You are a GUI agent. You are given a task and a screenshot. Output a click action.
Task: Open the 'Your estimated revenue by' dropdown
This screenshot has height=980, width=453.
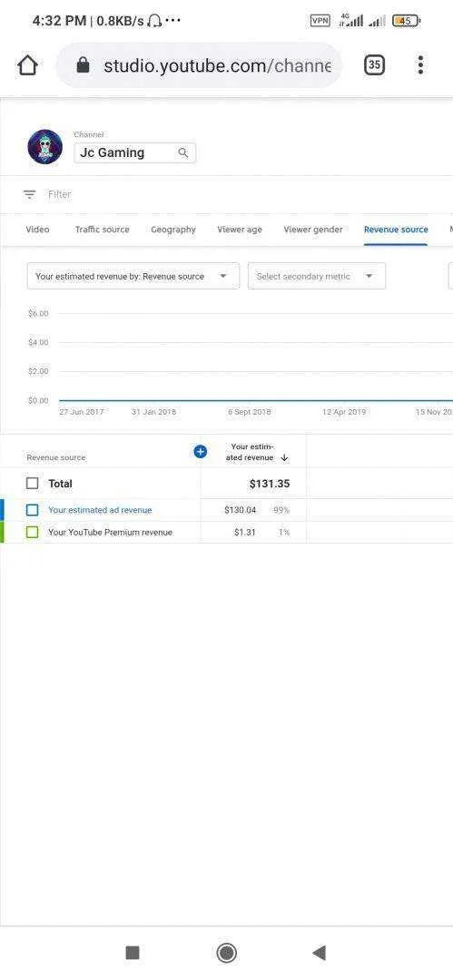click(133, 276)
